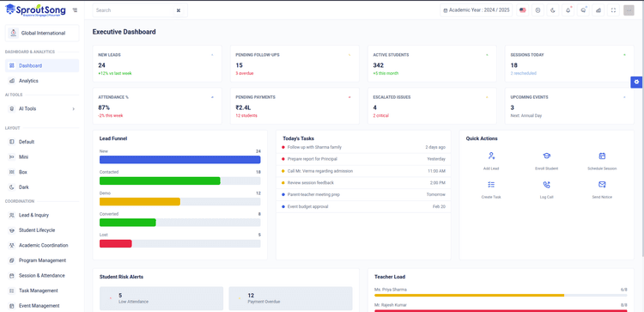Click Ms. Priya Sharma's teacher load bar
644x312 pixels.
tap(501, 295)
